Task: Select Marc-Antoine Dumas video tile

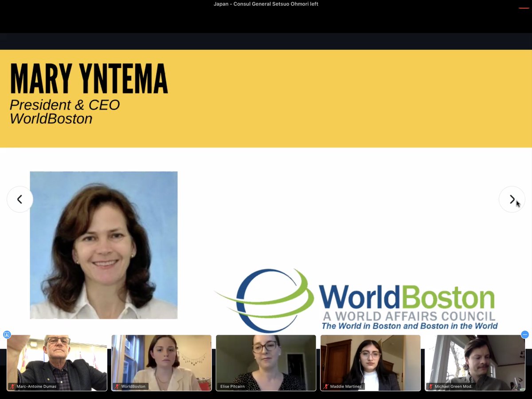Action: point(57,363)
